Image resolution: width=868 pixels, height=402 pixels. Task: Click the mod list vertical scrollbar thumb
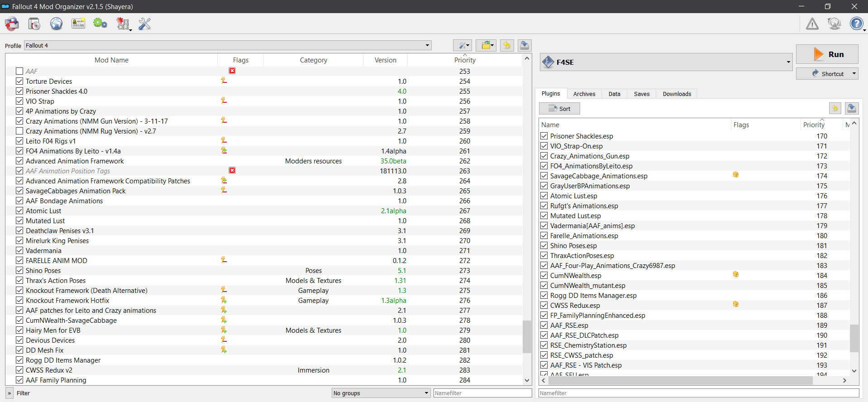[x=527, y=336]
